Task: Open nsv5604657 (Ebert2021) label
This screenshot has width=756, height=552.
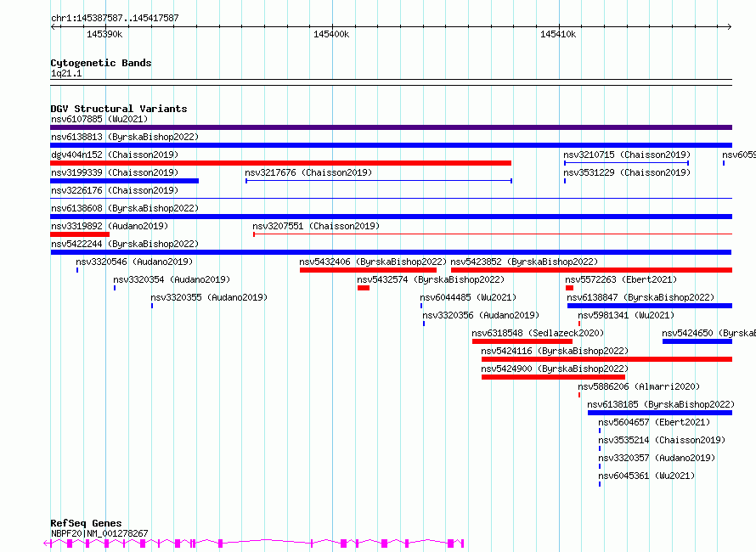Action: 655,422
